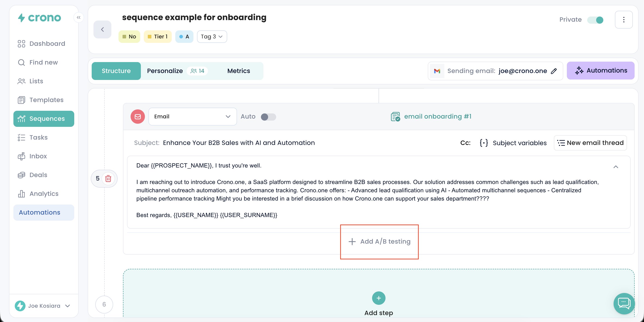Click the purple Automations button
Screen dimensions: 644x322
pos(600,71)
